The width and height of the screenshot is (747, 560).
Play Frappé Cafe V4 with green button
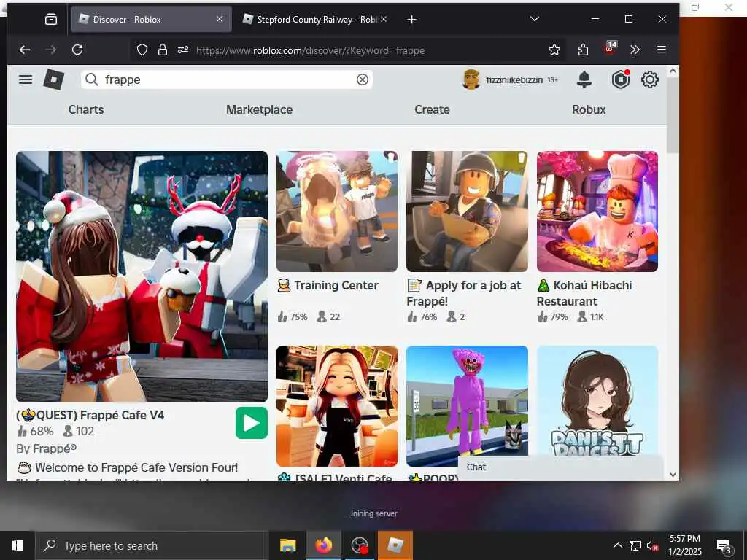tap(252, 423)
